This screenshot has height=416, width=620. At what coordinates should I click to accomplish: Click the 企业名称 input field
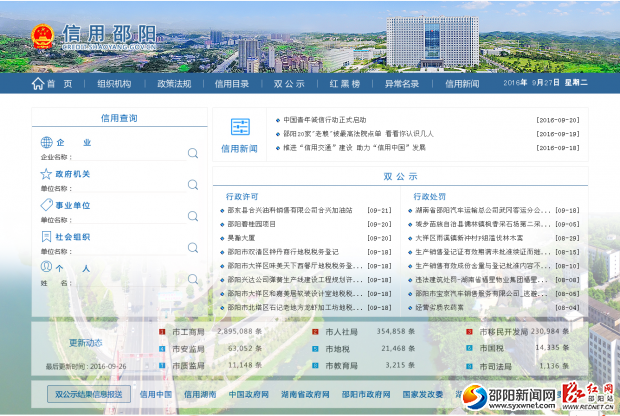coord(130,156)
